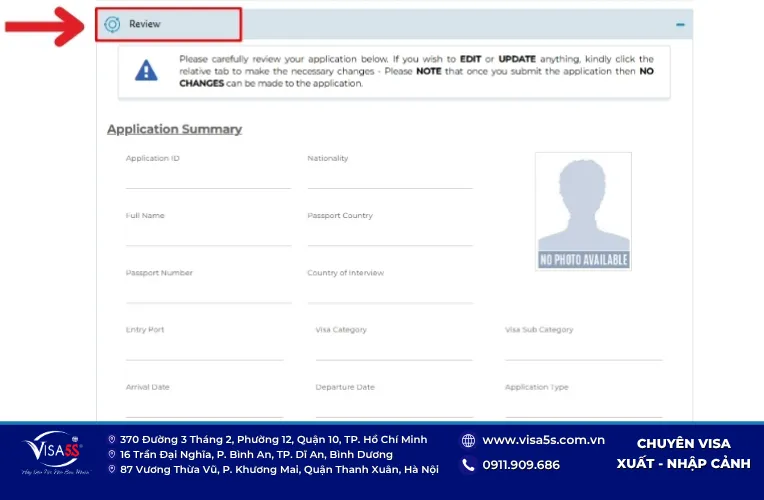Screen dimensions: 764x500
Task: Click the No Photo Available placeholder
Action: (x=583, y=212)
